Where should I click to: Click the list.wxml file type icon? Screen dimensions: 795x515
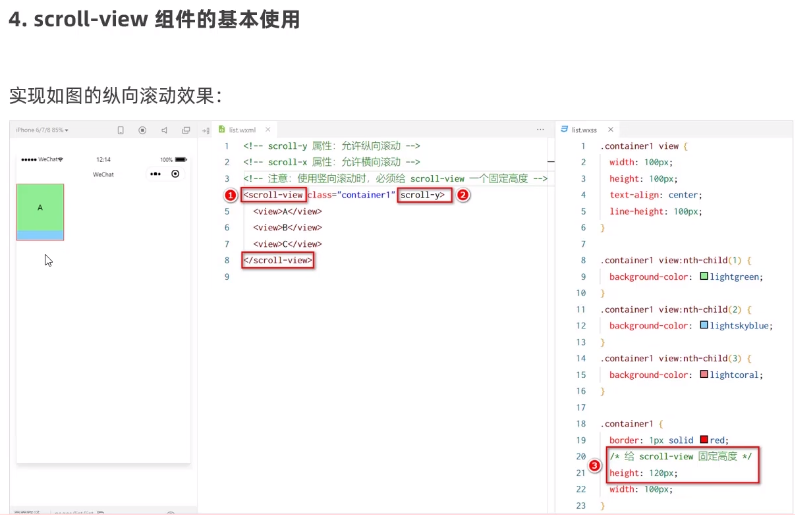[222, 129]
